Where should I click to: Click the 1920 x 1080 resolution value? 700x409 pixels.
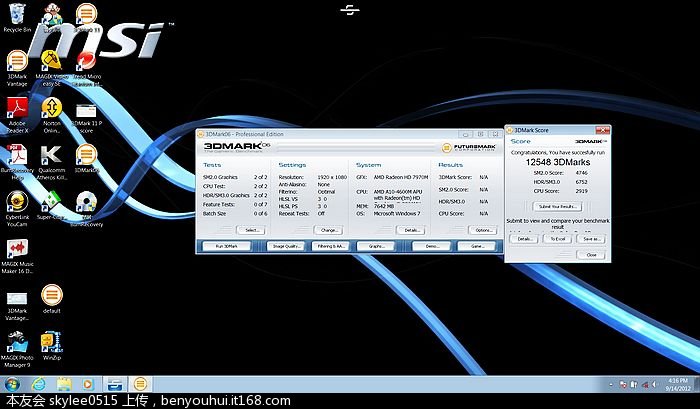(x=332, y=177)
